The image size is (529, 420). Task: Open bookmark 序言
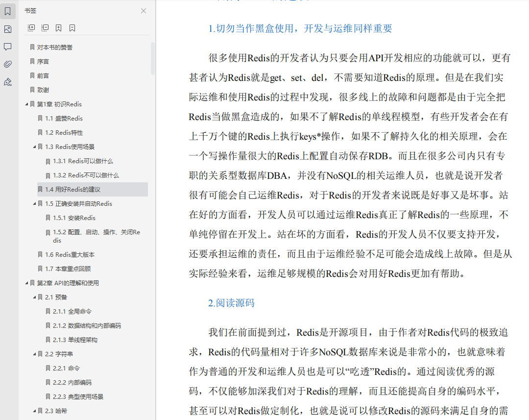coord(43,61)
